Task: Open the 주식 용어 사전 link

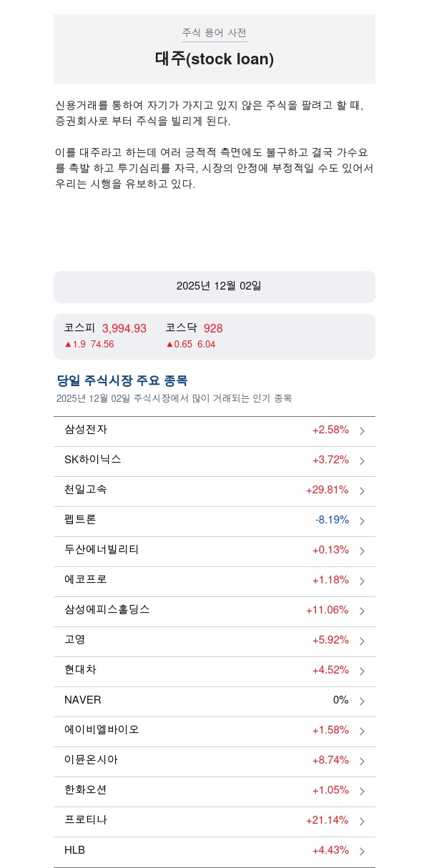Action: [214, 33]
